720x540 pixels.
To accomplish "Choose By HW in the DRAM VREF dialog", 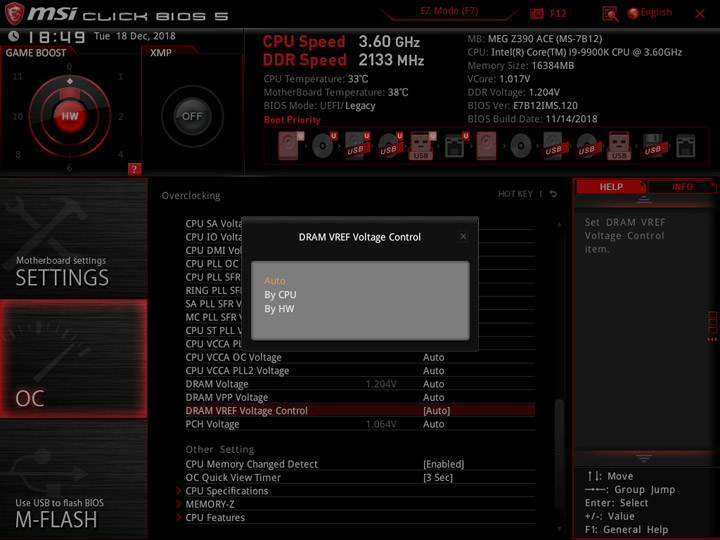I will (279, 309).
